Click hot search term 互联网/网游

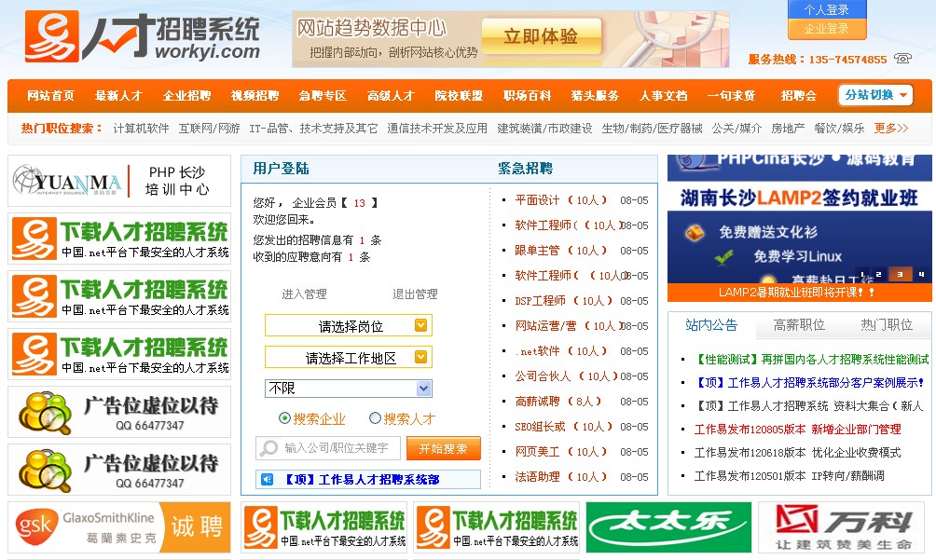click(210, 129)
